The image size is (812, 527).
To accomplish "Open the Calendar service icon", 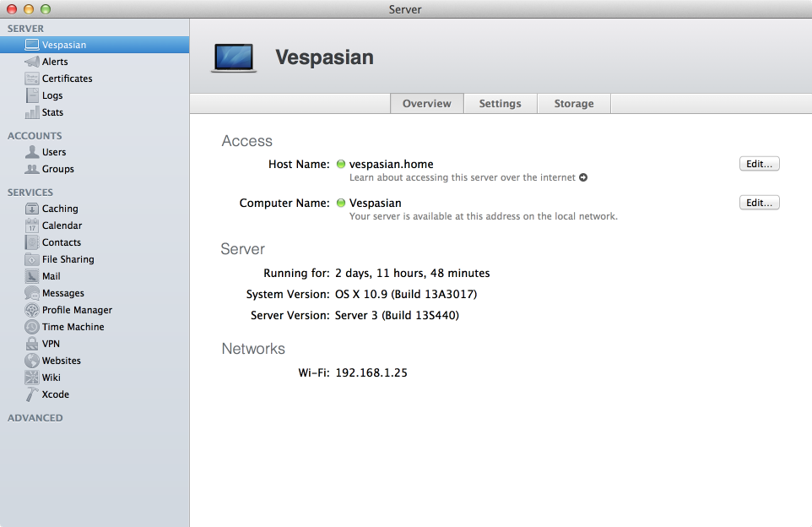I will pyautogui.click(x=31, y=225).
